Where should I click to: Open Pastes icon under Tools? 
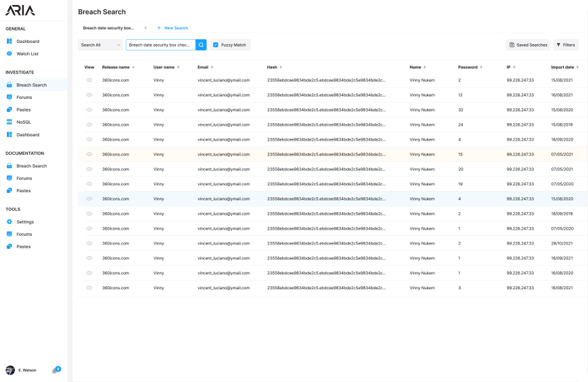[9, 246]
